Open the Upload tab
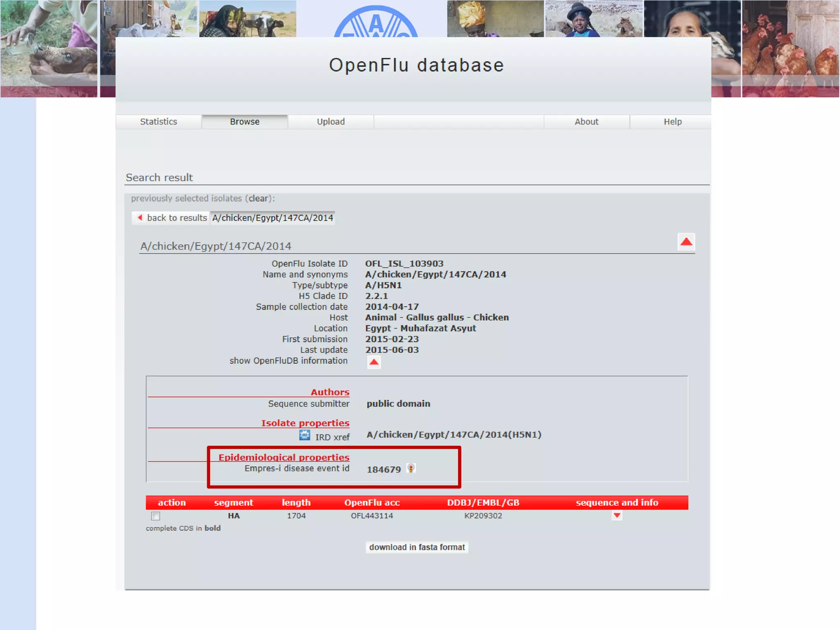Viewport: 840px width, 630px height. pos(331,122)
